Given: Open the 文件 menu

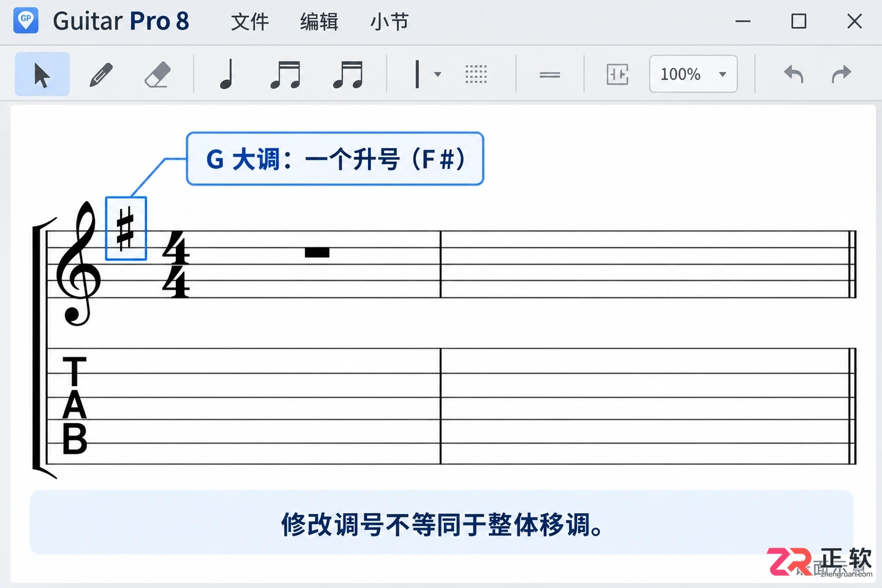Looking at the screenshot, I should click(250, 22).
